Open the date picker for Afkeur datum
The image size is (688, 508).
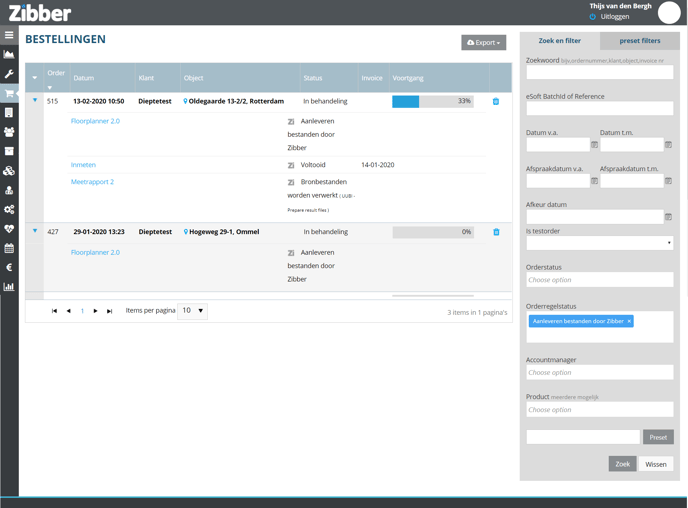668,217
